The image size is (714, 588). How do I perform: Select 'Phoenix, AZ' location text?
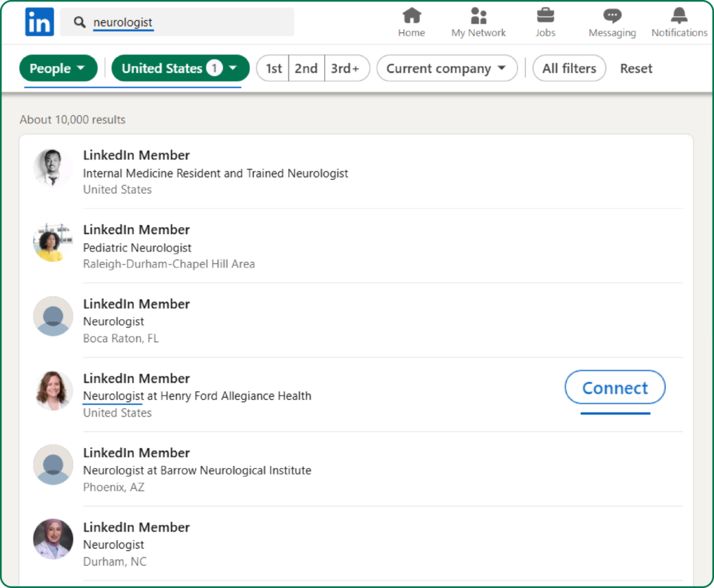click(114, 487)
